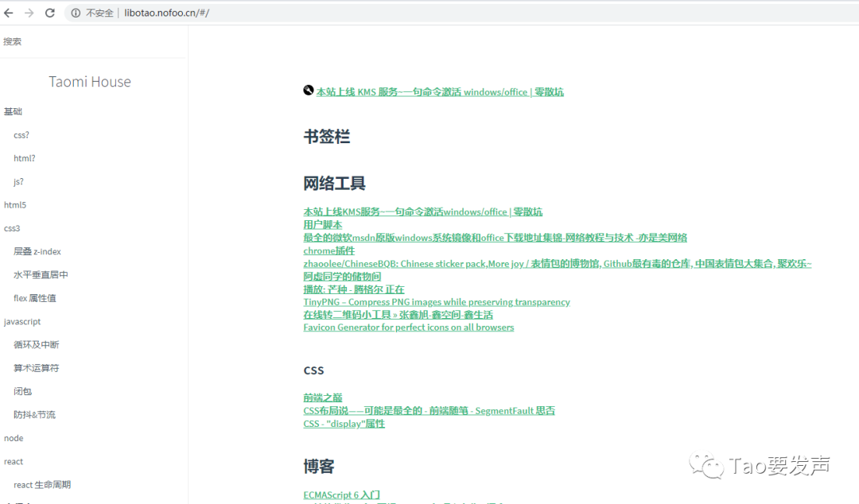
Task: Select 基础 in the sidebar
Action: (x=14, y=112)
